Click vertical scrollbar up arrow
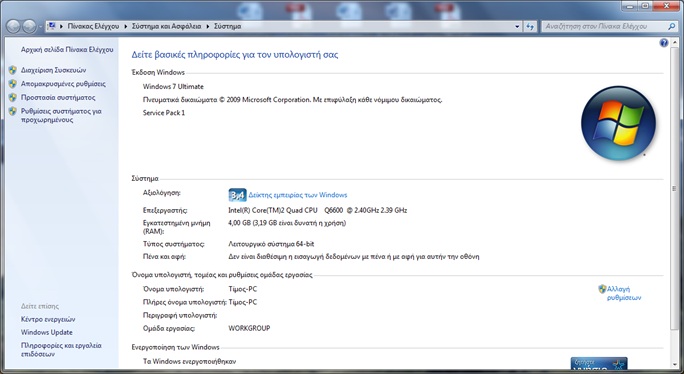 tap(675, 43)
